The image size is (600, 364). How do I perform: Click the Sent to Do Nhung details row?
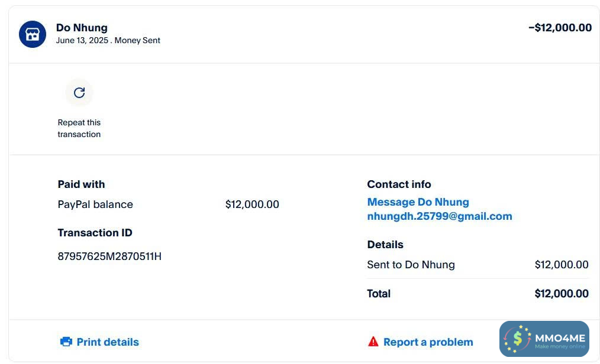pyautogui.click(x=411, y=265)
